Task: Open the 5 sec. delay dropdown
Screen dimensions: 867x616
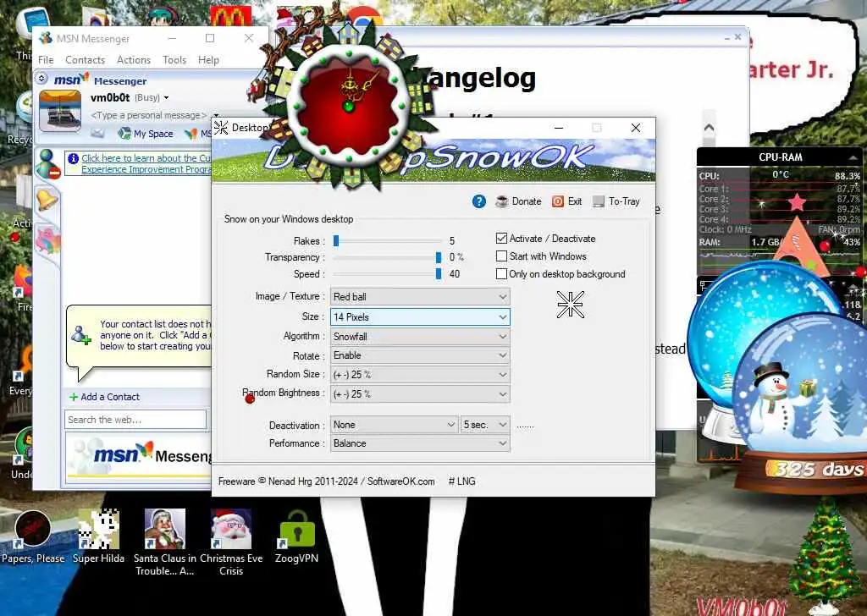Action: pos(485,425)
